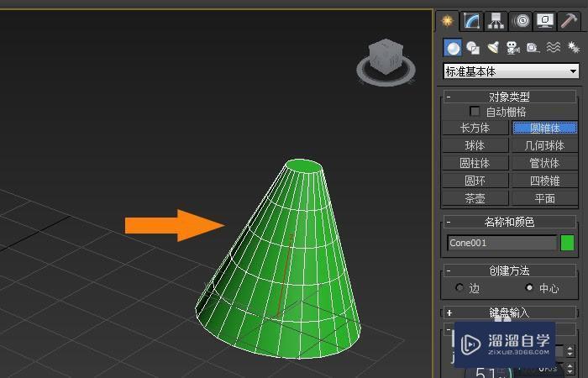Expand the 键盘输入 rollout
This screenshot has width=588, height=378.
pos(510,312)
